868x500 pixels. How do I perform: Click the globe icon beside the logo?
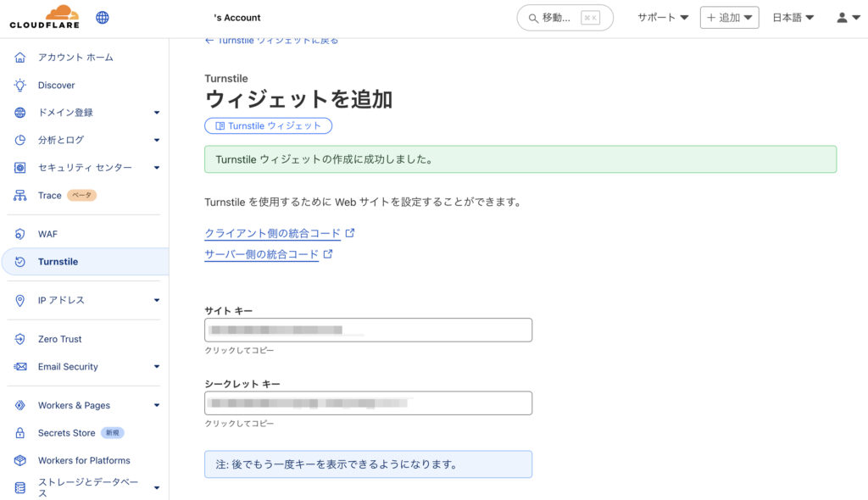pos(103,17)
